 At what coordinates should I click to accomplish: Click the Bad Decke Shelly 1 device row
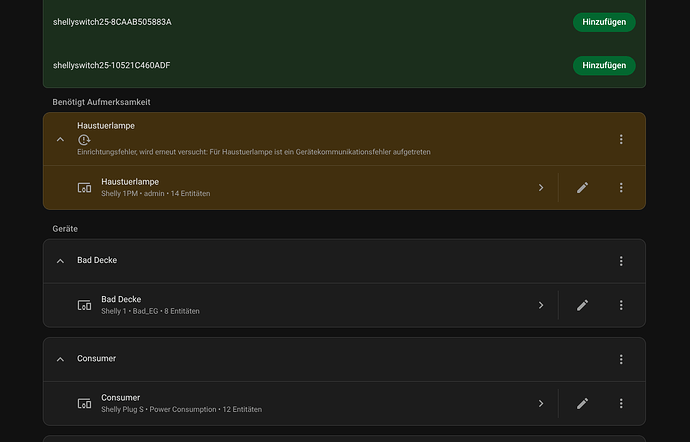300,305
